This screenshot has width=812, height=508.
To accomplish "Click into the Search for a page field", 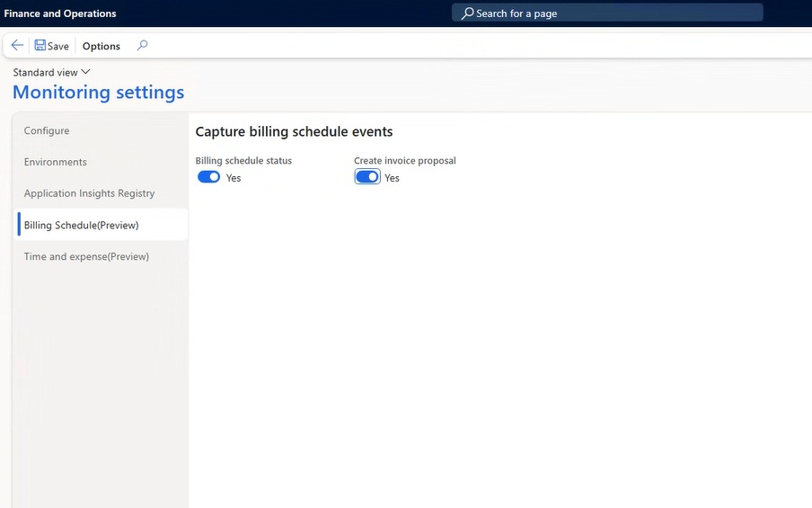I will tap(611, 13).
